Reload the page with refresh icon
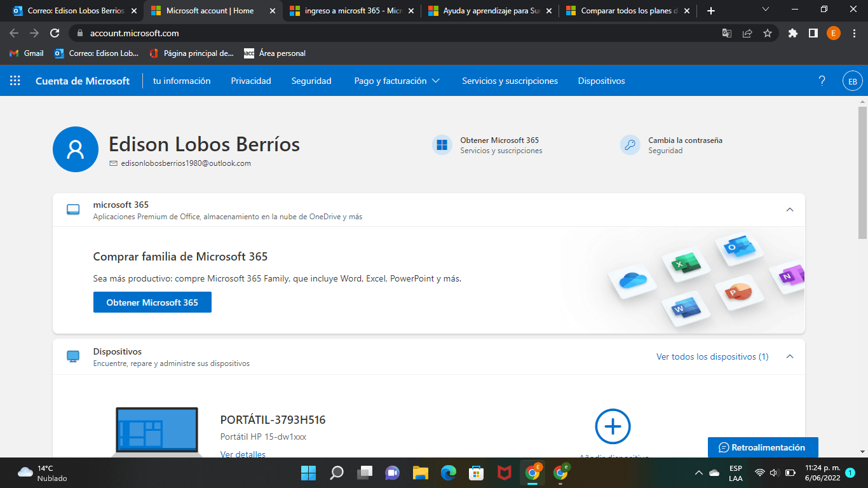Screen dimensions: 868x488 coord(55,33)
